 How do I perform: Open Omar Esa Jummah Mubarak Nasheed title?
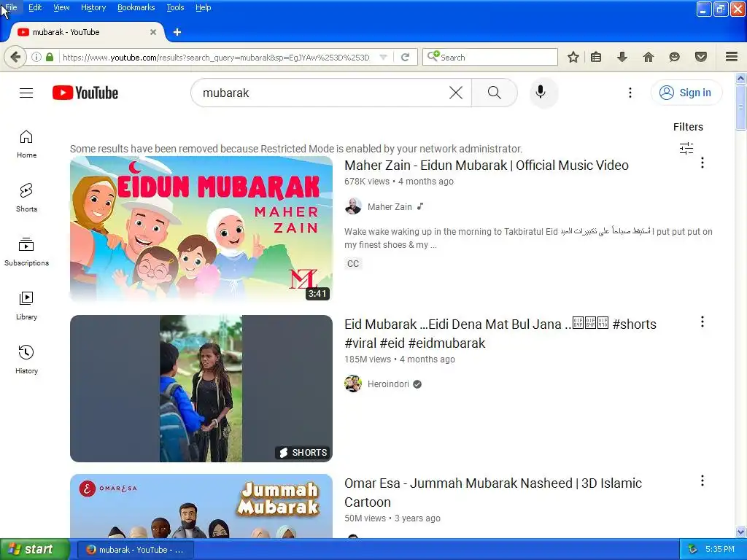[x=493, y=492]
